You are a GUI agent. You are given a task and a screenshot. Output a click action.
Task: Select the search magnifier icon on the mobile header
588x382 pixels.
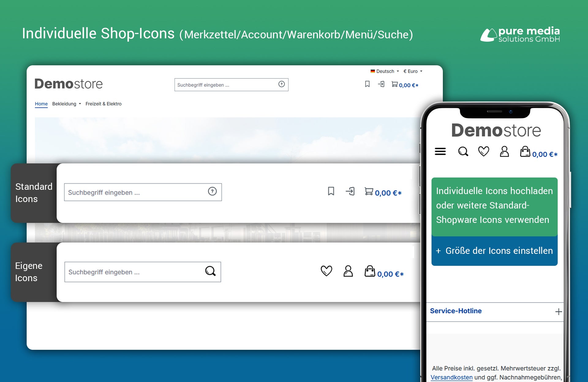463,151
